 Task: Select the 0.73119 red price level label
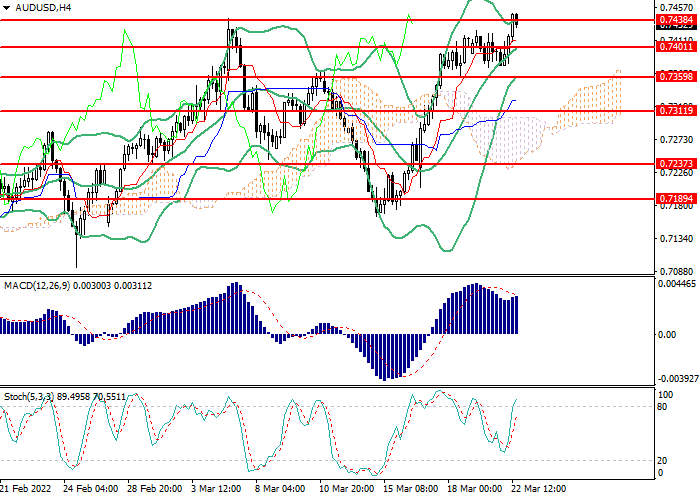pyautogui.click(x=676, y=111)
